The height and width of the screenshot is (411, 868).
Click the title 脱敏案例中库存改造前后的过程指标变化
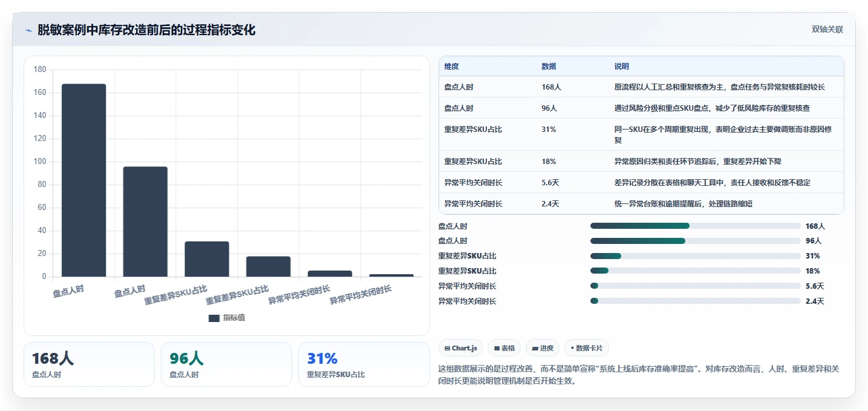pos(146,30)
